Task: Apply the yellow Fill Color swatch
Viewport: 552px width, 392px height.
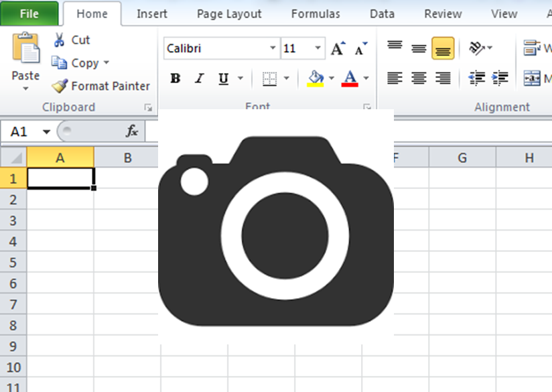Action: [315, 78]
